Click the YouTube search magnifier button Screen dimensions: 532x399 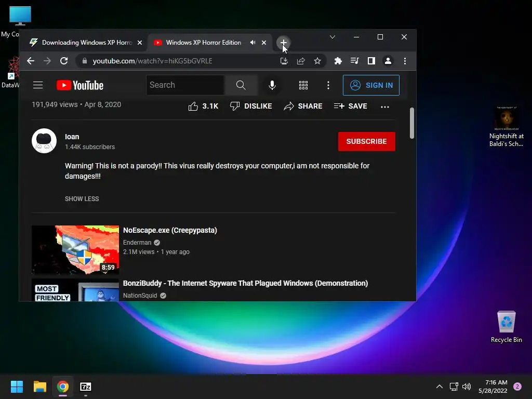point(241,85)
